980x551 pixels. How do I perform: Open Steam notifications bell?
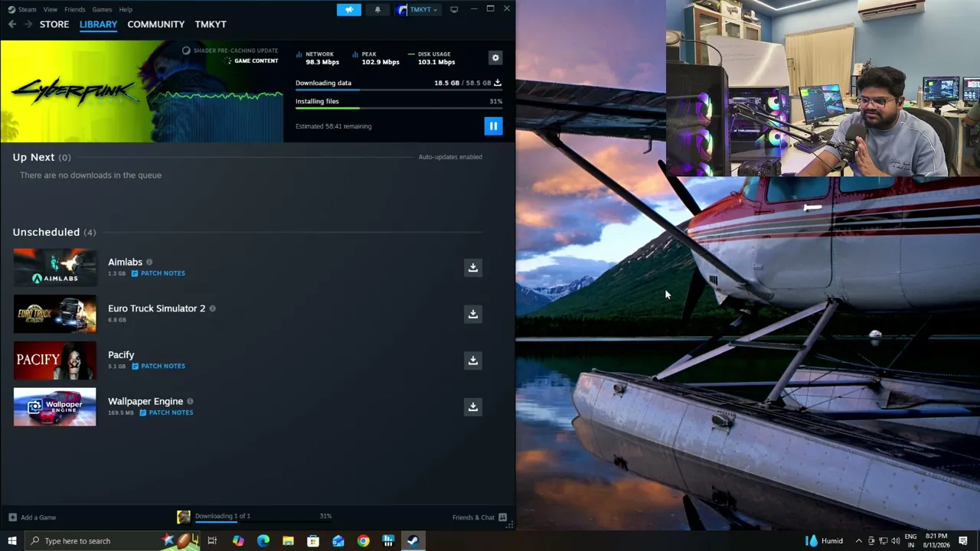pyautogui.click(x=377, y=9)
